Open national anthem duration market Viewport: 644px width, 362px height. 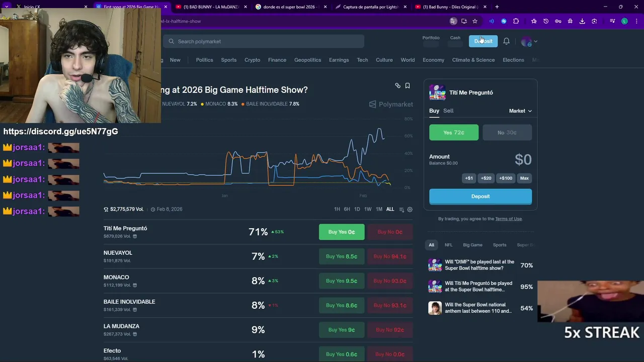(x=480, y=308)
